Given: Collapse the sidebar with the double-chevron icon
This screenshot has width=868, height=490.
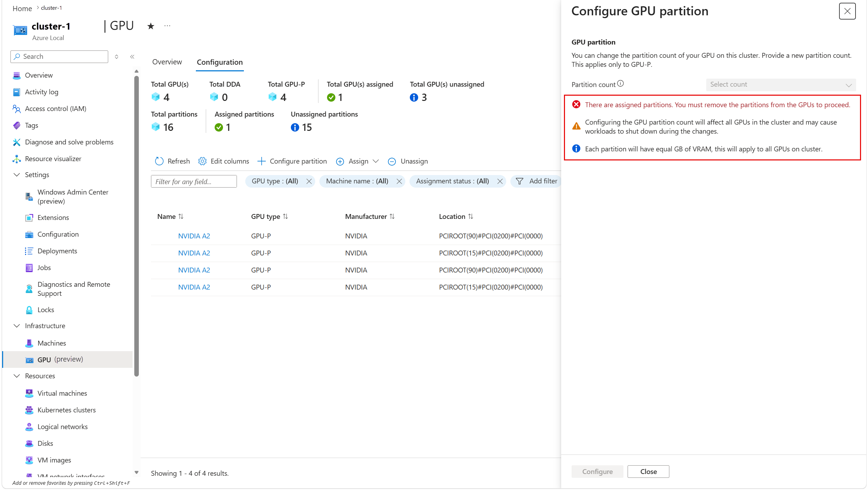Looking at the screenshot, I should coord(132,57).
